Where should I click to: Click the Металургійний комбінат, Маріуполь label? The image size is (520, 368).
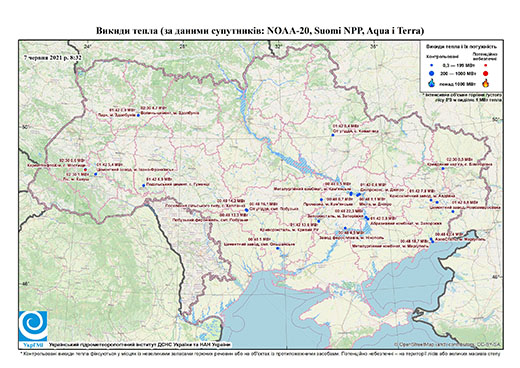click(389, 246)
